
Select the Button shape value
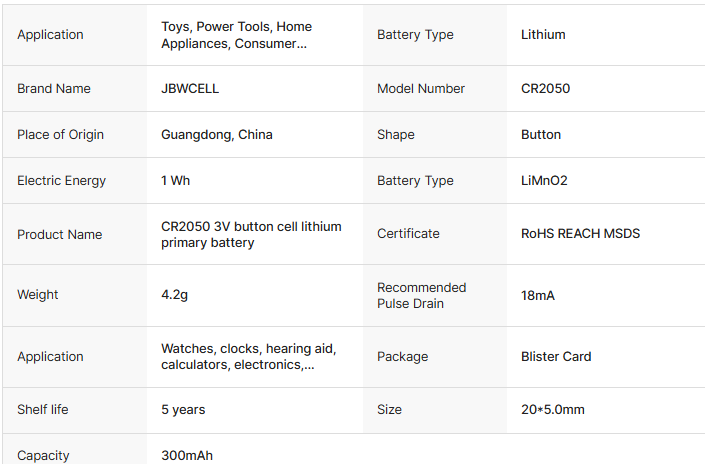541,135
